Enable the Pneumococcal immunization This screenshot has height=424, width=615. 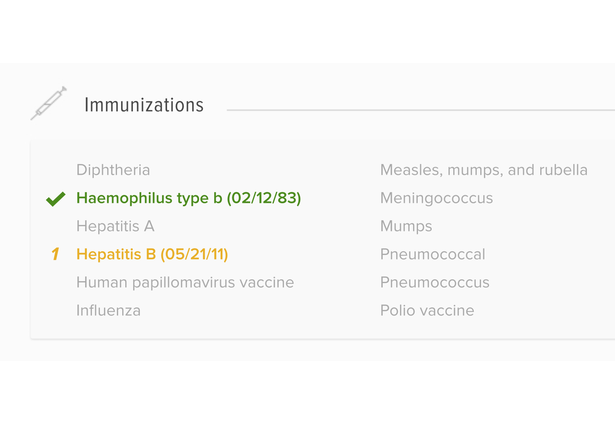[432, 254]
